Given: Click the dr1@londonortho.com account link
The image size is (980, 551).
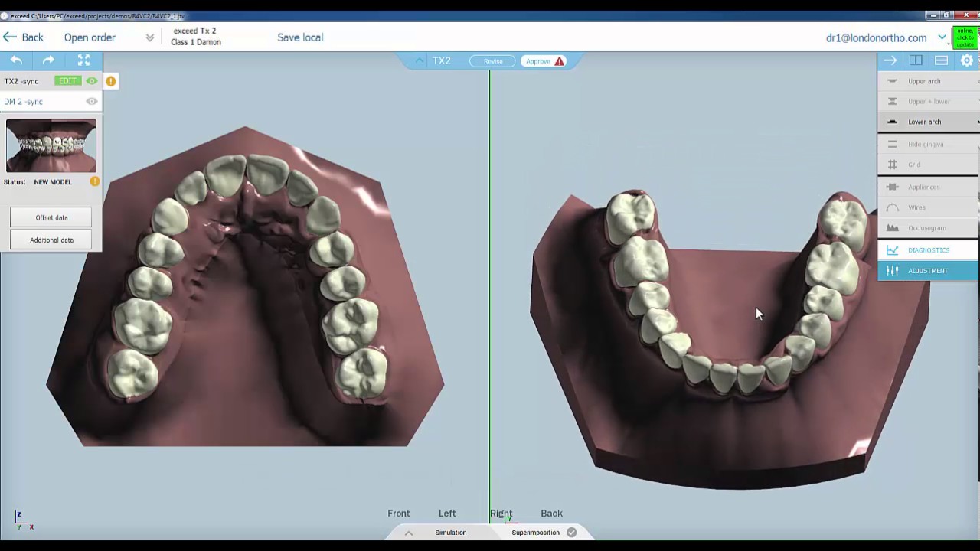Looking at the screenshot, I should click(x=876, y=37).
